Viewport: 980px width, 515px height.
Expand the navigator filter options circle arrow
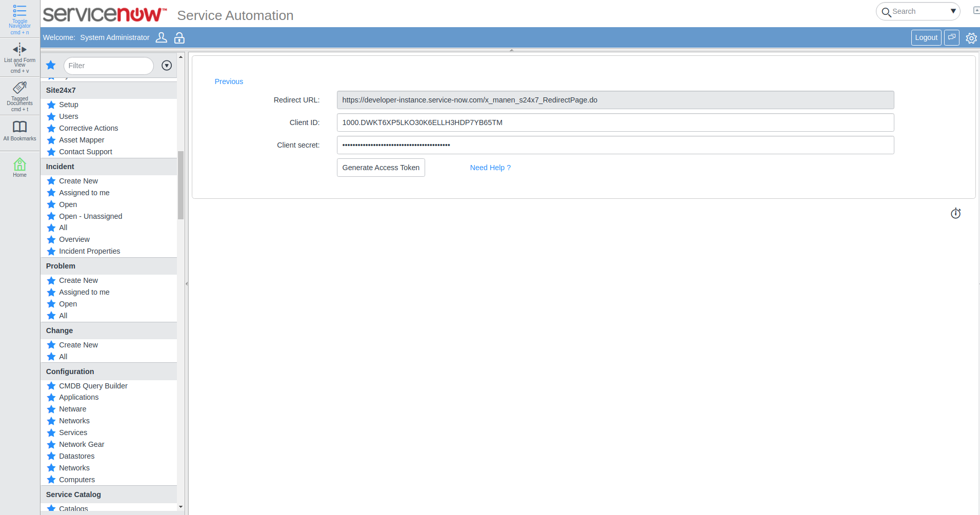[x=166, y=66]
